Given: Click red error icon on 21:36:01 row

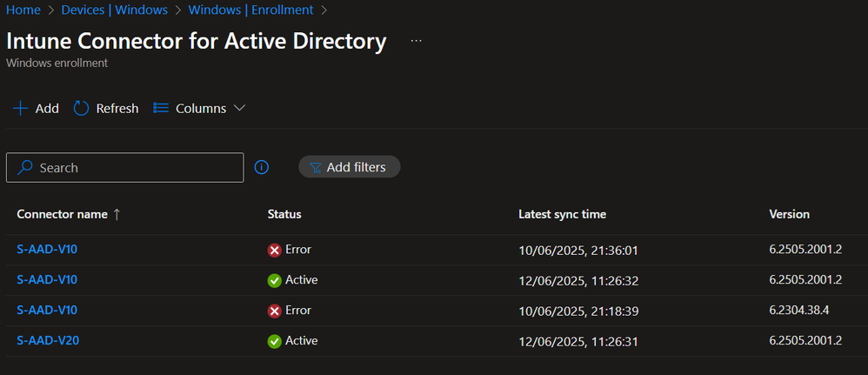Looking at the screenshot, I should 275,251.
